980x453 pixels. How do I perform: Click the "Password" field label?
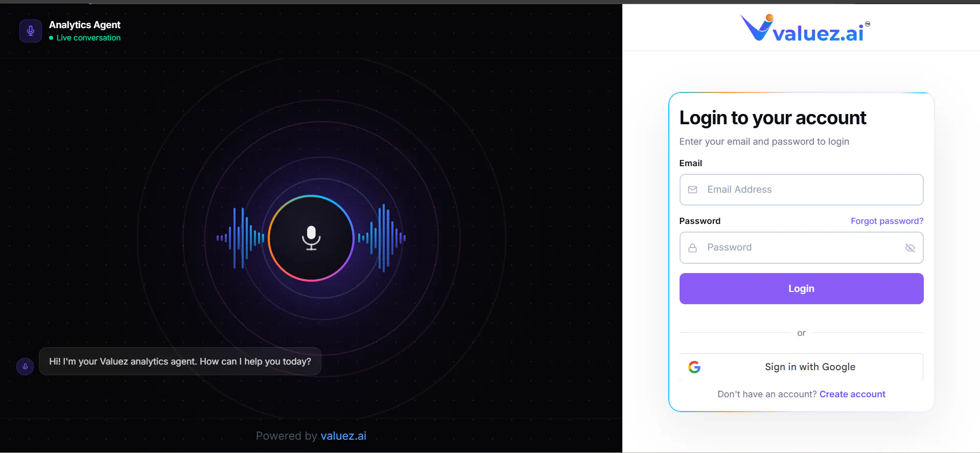pos(700,221)
